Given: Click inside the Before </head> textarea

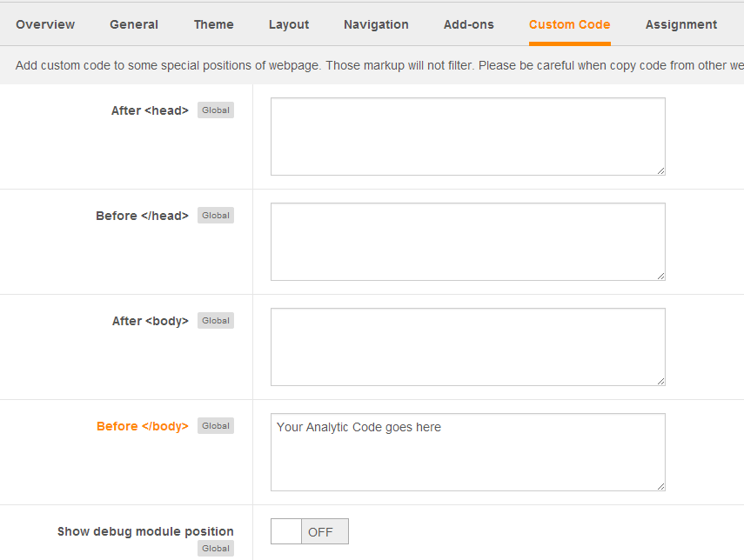Looking at the screenshot, I should pyautogui.click(x=468, y=242).
